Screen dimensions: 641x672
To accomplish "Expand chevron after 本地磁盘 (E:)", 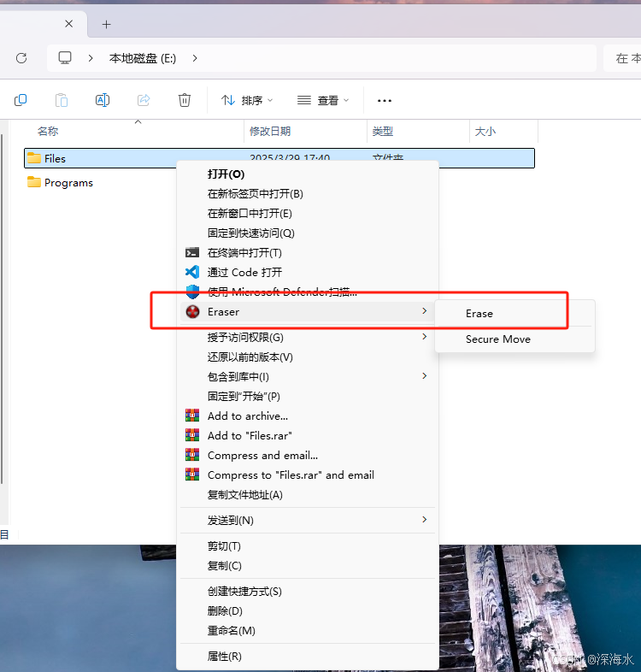I will click(195, 58).
